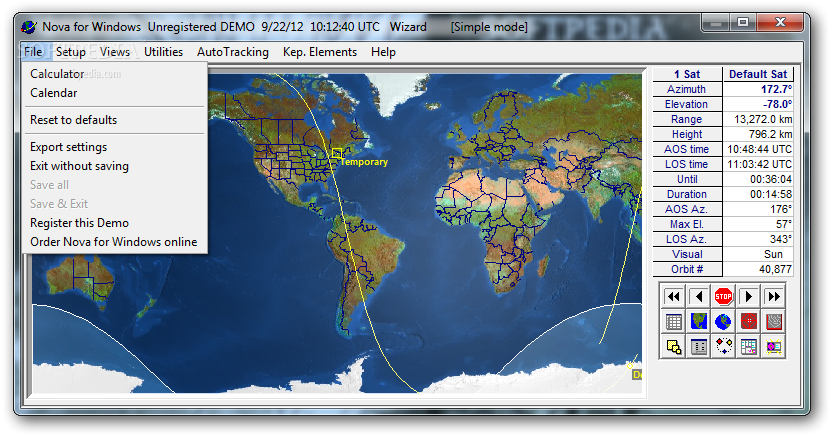Image resolution: width=831 pixels, height=436 pixels.
Task: Close the open File menu
Action: [33, 52]
